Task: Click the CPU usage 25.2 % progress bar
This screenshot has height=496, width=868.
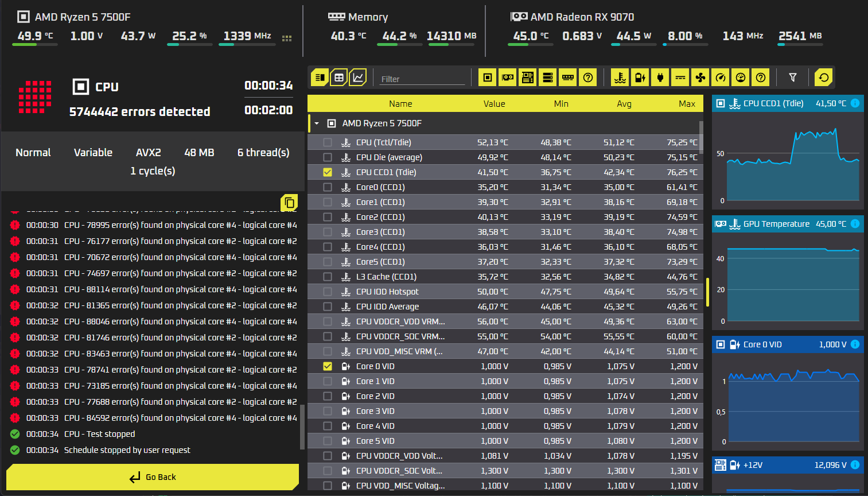Action: [189, 45]
